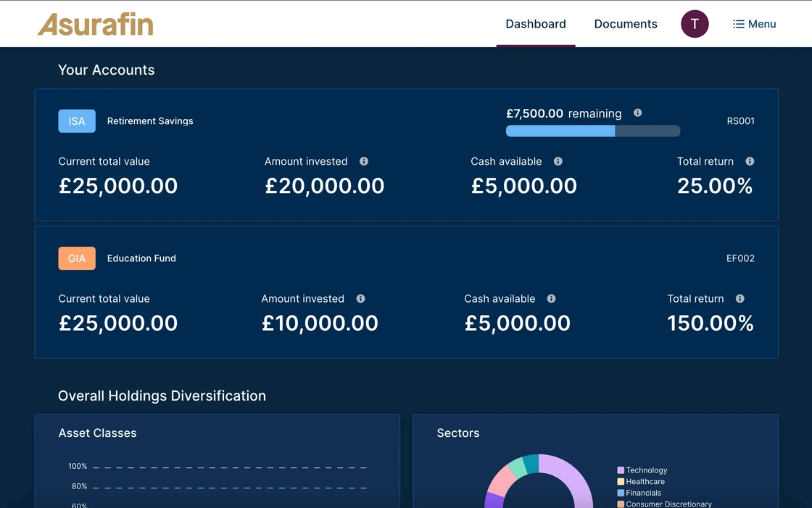Click the 150.00% total return value
Screen dimensions: 812x508
point(710,324)
